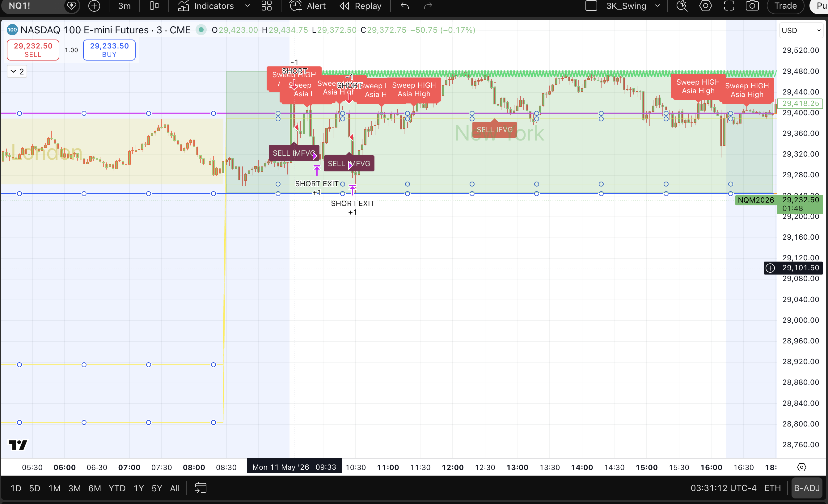This screenshot has height=504, width=828.
Task: Open the 3K_Swing layout name
Action: point(626,6)
